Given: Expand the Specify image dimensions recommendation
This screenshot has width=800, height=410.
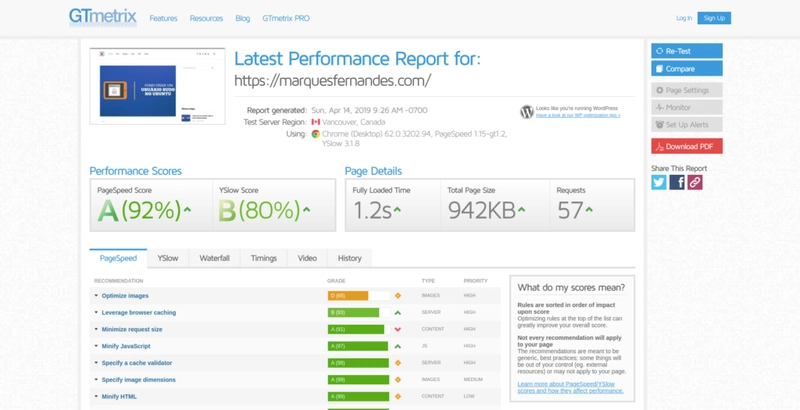Looking at the screenshot, I should click(138, 380).
